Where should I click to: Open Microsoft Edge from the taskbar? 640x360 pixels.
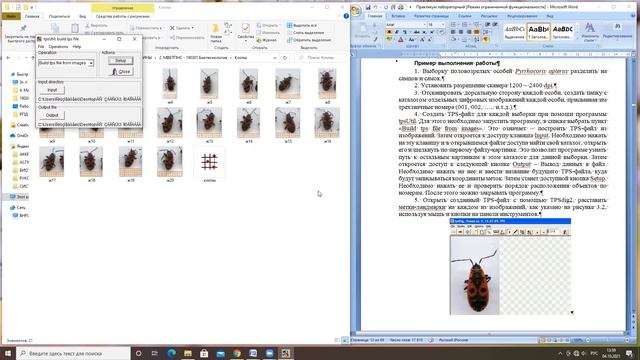[x=171, y=353]
